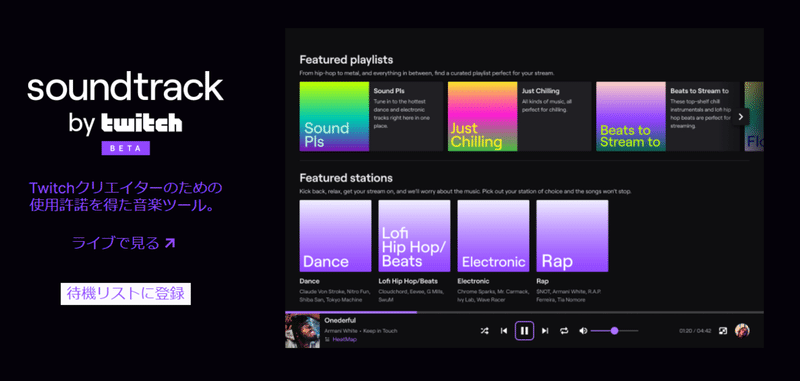
Task: Toggle repeat mode
Action: pyautogui.click(x=564, y=331)
